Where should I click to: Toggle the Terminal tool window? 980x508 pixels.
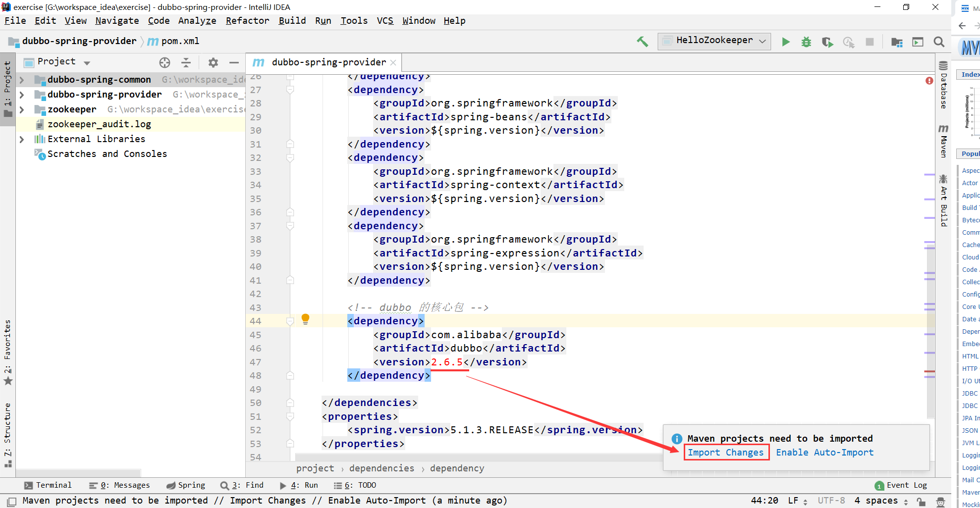pos(48,485)
